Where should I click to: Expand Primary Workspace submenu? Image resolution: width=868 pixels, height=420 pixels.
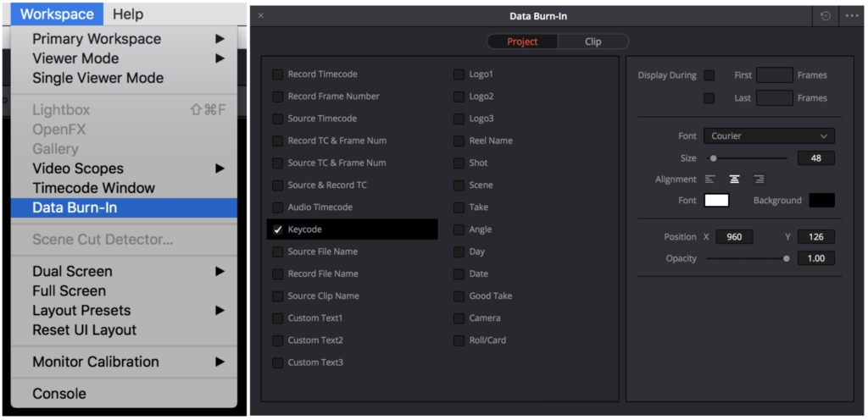tap(124, 39)
